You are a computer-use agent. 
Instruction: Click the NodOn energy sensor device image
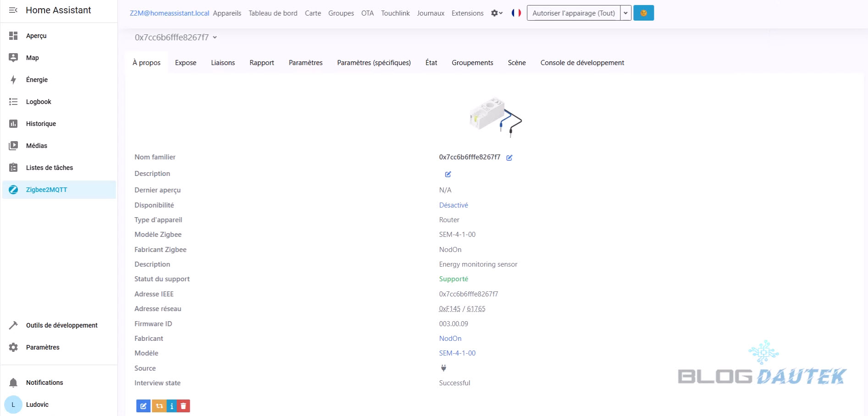[495, 117]
